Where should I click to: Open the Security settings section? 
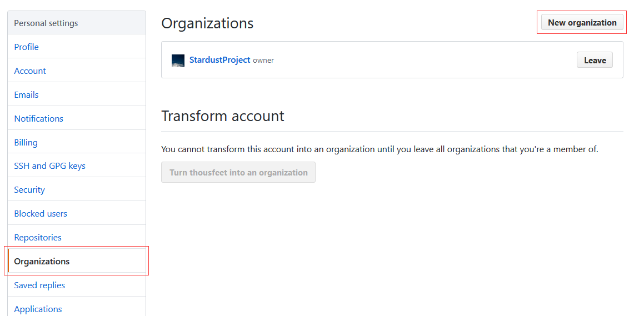pos(29,189)
